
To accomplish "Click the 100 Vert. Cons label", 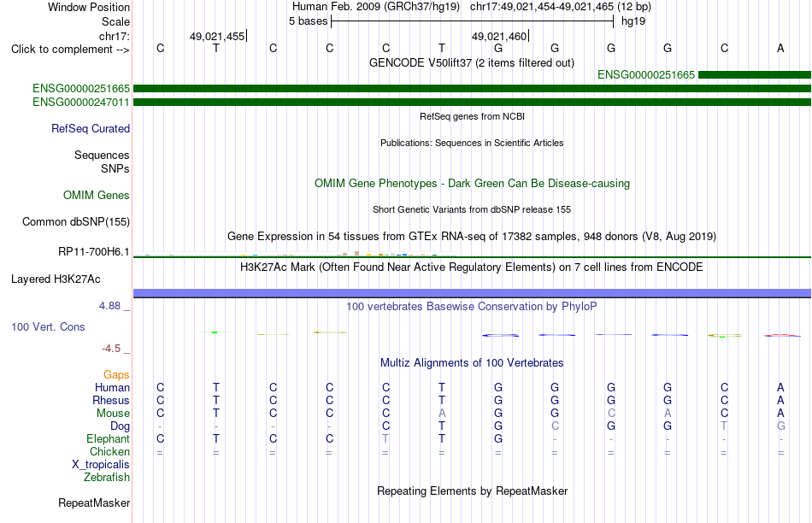I will coord(48,326).
